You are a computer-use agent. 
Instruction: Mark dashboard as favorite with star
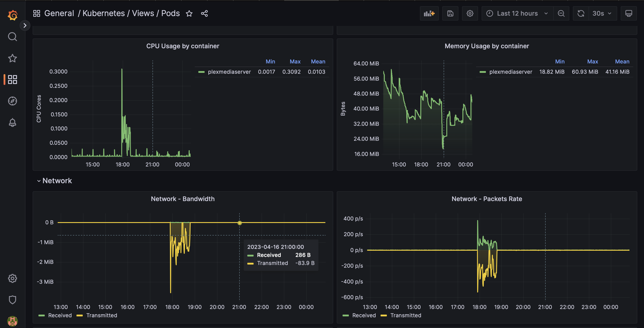pyautogui.click(x=189, y=13)
